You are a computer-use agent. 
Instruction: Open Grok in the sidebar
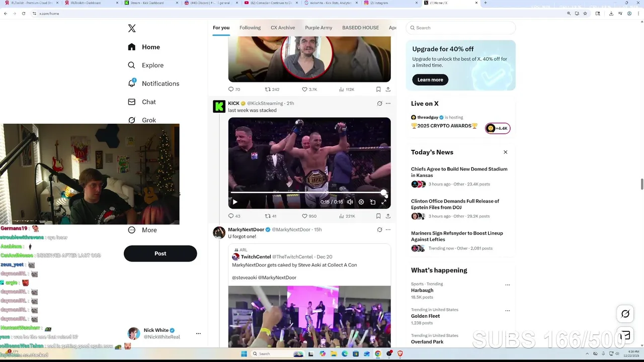[142, 120]
